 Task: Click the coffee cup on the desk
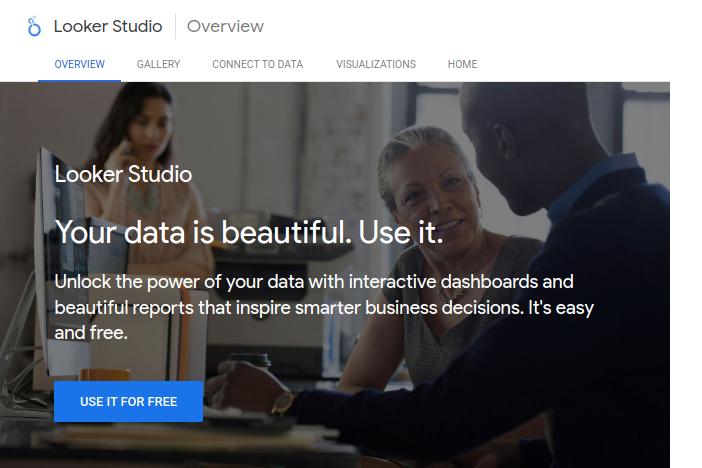[250, 362]
